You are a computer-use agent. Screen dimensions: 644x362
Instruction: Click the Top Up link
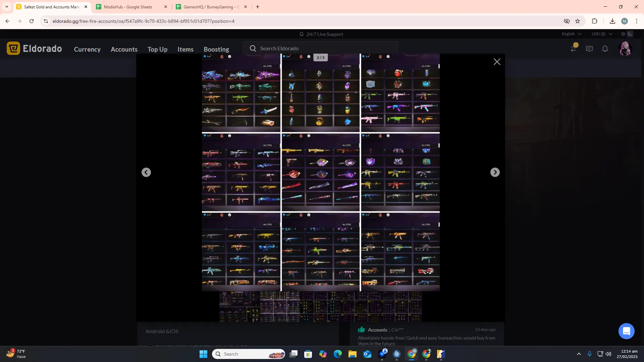pyautogui.click(x=157, y=49)
